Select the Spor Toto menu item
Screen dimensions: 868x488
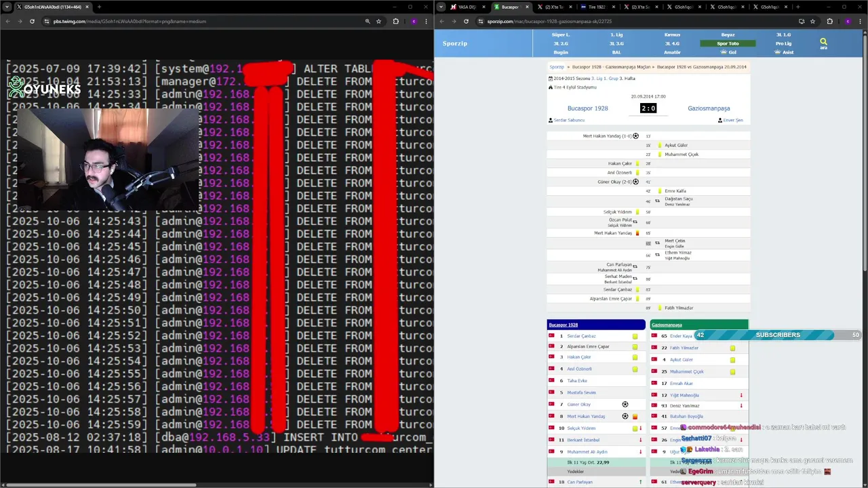728,43
